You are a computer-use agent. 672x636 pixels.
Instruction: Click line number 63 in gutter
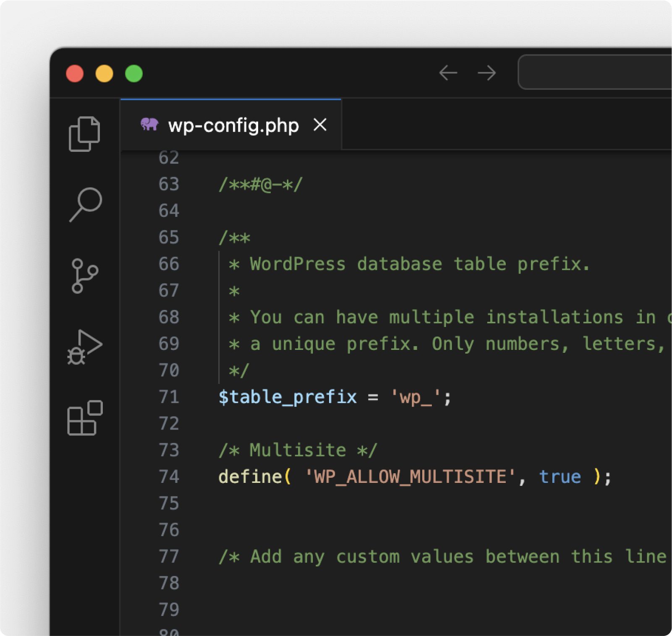tap(169, 184)
